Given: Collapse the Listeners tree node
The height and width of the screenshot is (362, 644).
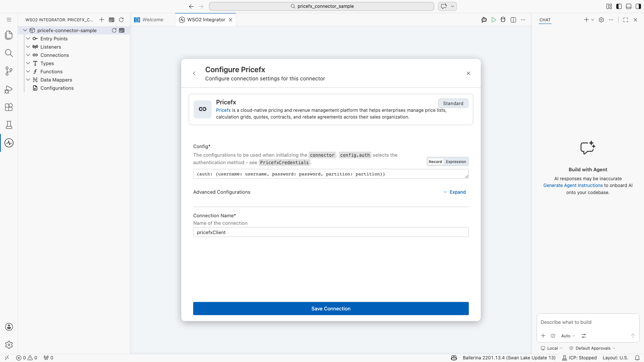Looking at the screenshot, I should (28, 47).
